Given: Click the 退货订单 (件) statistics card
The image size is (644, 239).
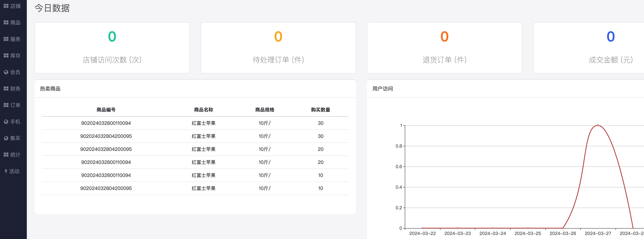Looking at the screenshot, I should click(444, 48).
